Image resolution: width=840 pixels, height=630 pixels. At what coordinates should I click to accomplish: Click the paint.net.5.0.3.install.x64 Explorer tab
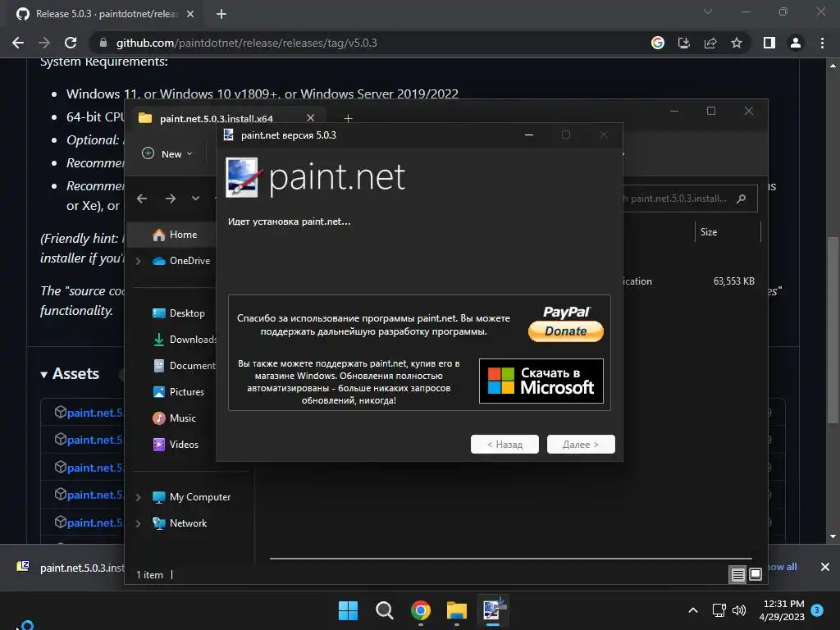(x=216, y=118)
